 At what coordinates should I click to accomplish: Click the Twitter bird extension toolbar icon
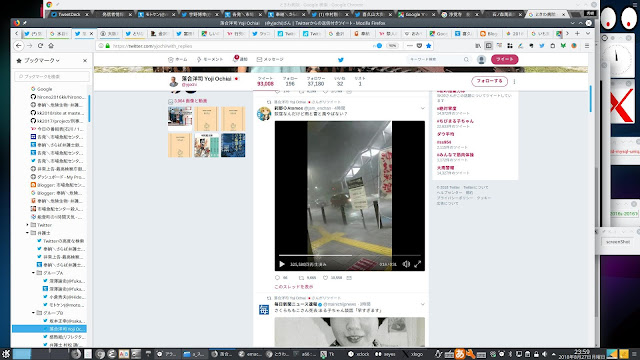tap(542, 46)
